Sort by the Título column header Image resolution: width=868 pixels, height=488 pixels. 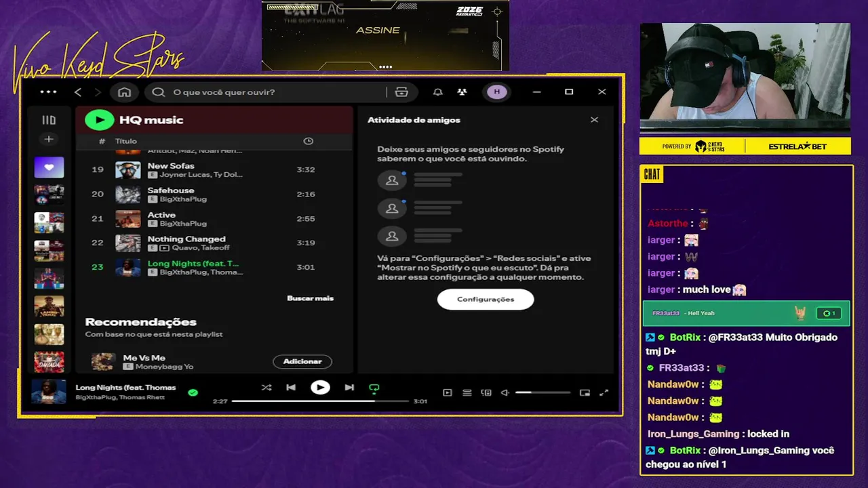126,141
